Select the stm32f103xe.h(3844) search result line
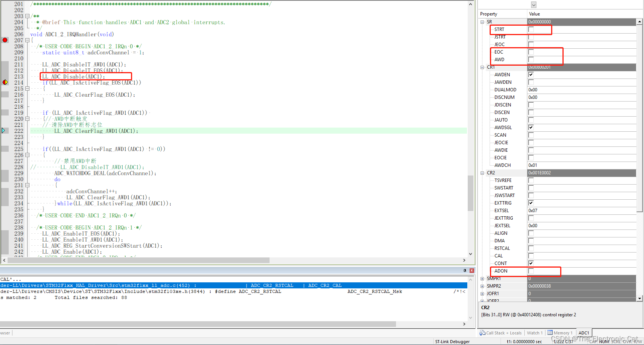This screenshot has width=644, height=345. tap(234, 291)
